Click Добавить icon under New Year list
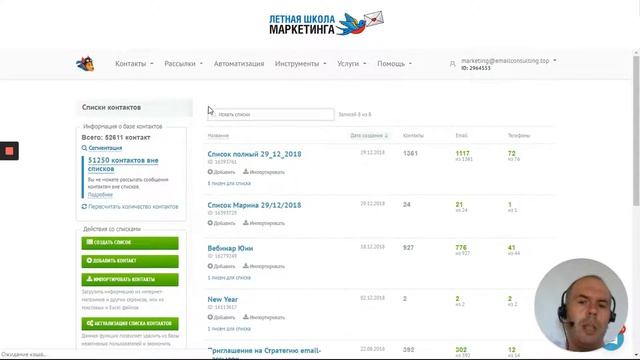The image size is (640, 360). pos(210,317)
